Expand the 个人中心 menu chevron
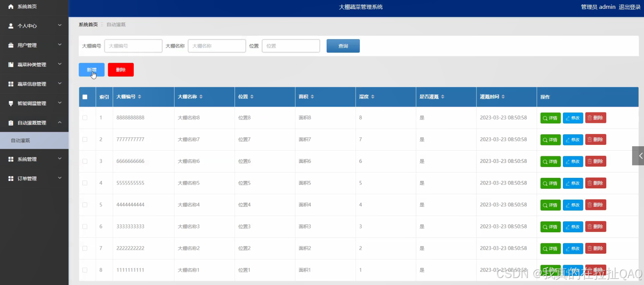 pyautogui.click(x=60, y=25)
